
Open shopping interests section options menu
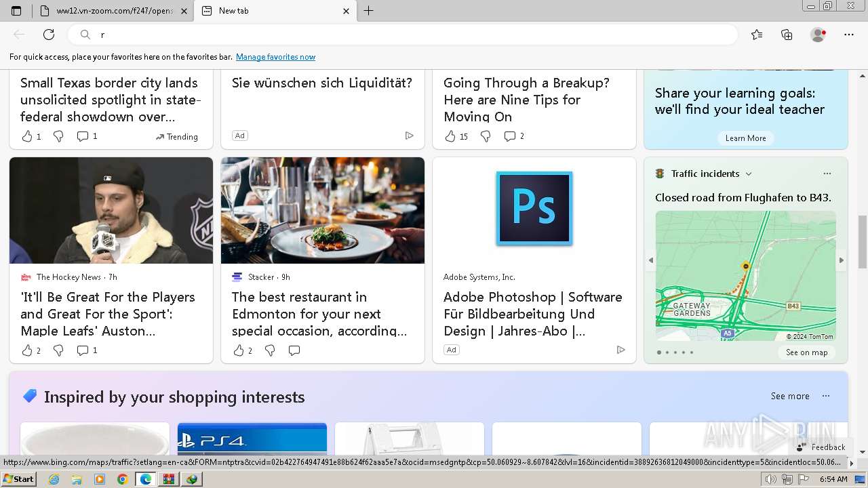826,396
